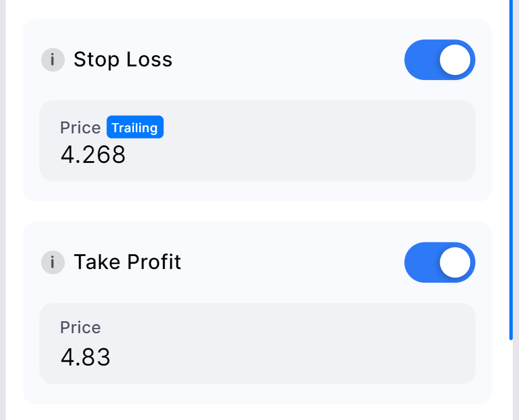519x420 pixels.
Task: Click the Take Profit heading text
Action: click(127, 262)
